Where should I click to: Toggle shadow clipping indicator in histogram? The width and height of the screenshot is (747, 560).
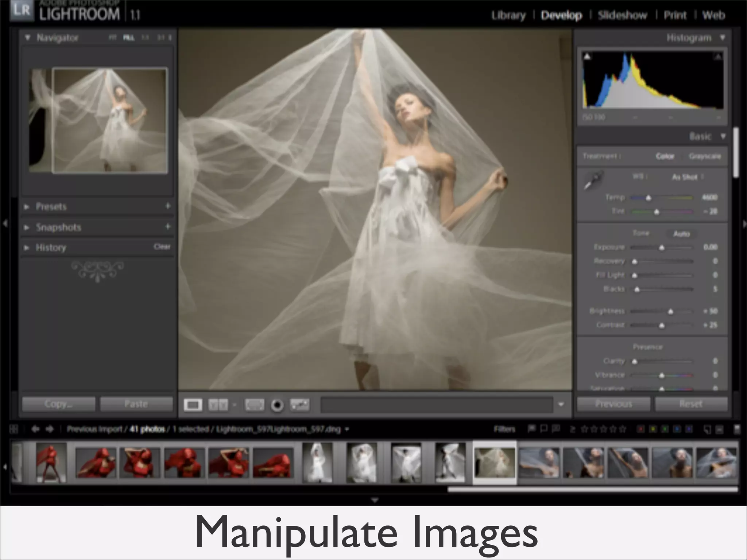(587, 57)
